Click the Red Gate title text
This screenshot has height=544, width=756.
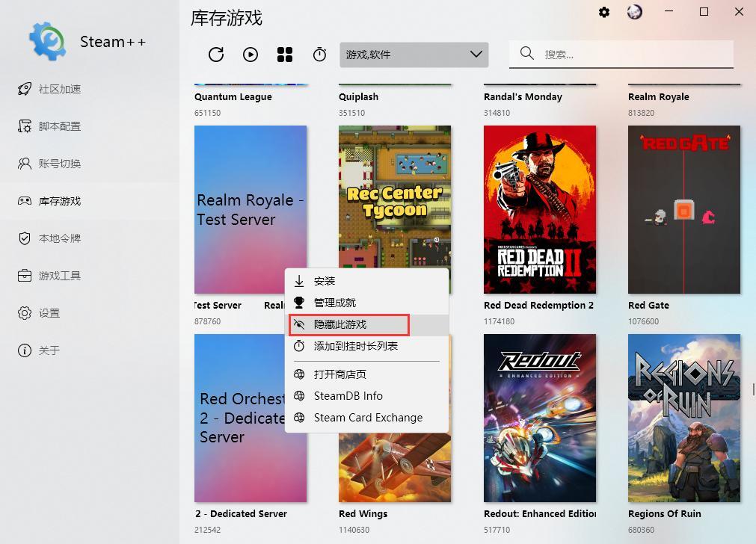coord(648,305)
